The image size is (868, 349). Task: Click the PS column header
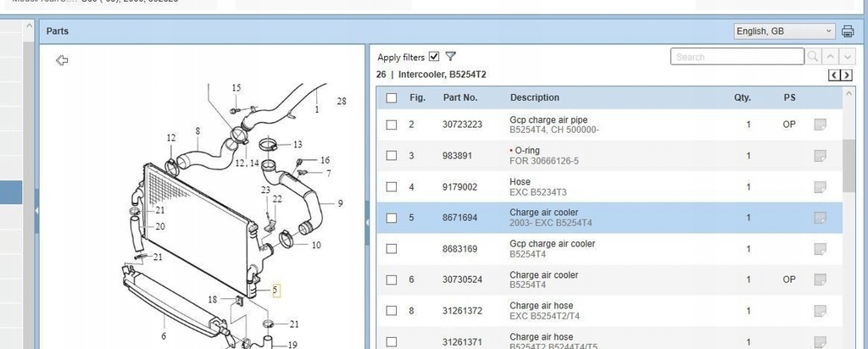[789, 97]
